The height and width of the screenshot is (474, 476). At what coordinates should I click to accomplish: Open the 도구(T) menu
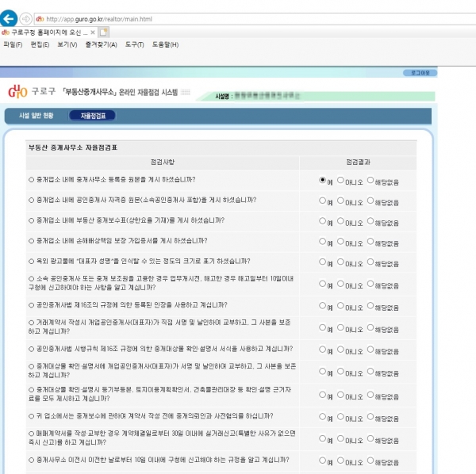[x=135, y=44]
